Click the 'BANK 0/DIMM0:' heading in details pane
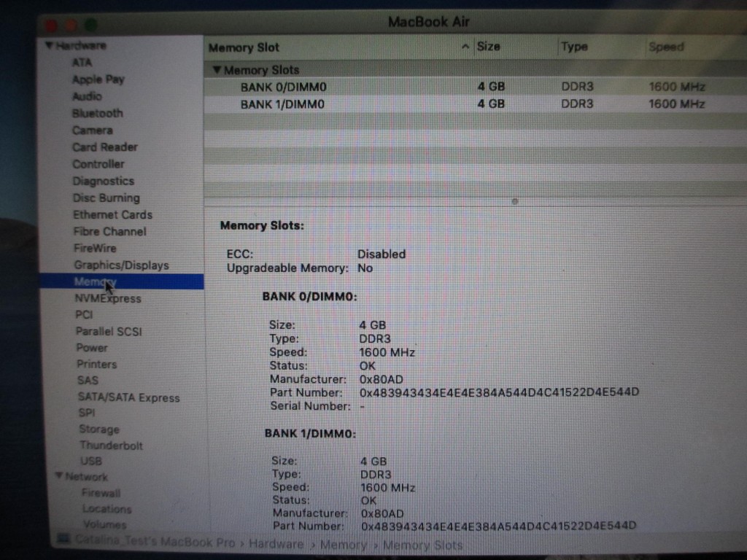The width and height of the screenshot is (747, 560). click(309, 297)
